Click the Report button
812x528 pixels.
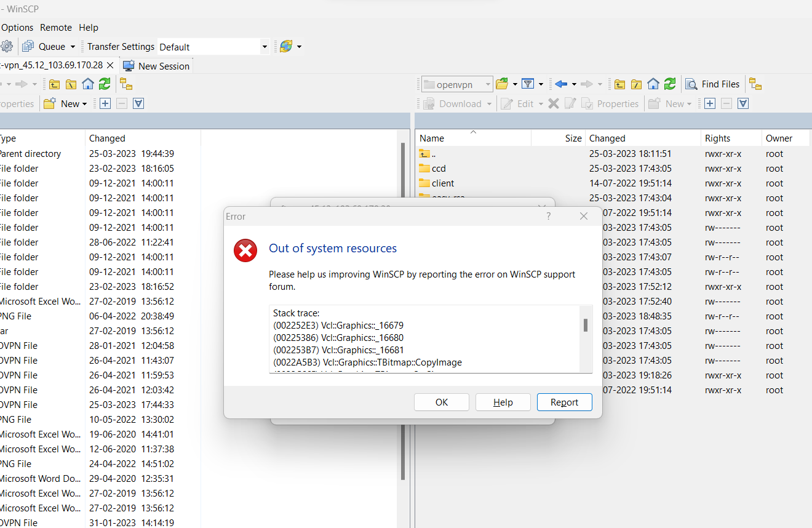[x=564, y=402]
